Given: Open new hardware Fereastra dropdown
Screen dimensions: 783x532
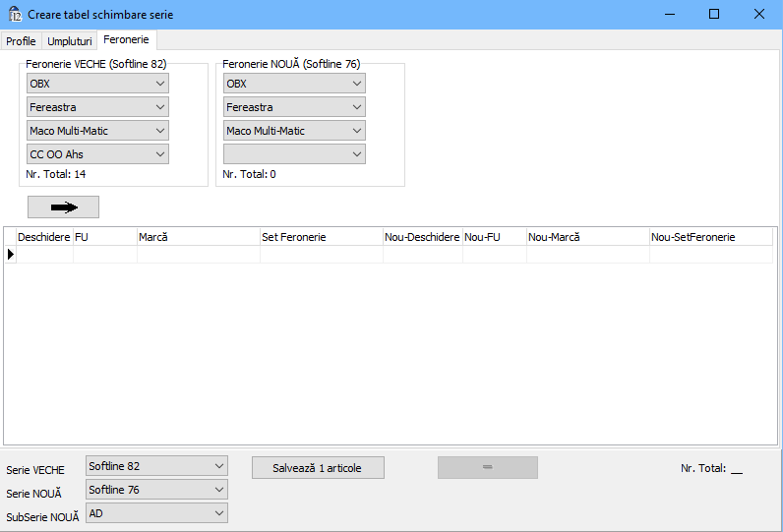Looking at the screenshot, I should [x=294, y=107].
